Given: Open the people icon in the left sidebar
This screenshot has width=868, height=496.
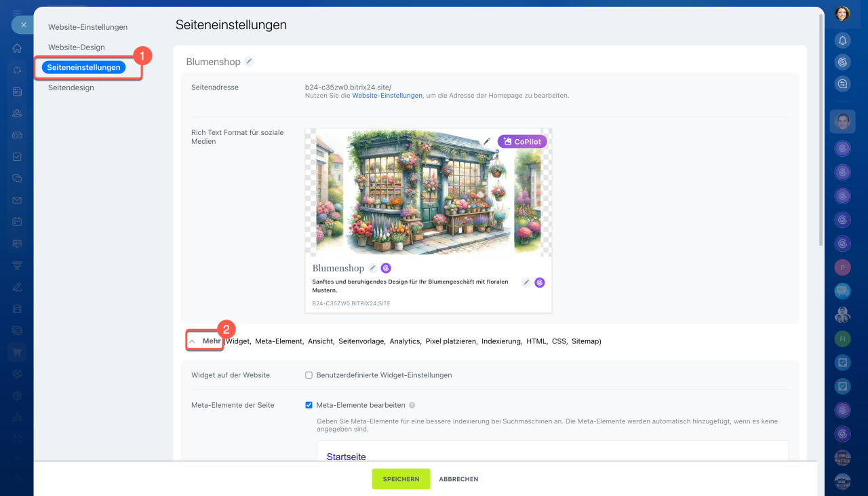Looking at the screenshot, I should (x=17, y=113).
